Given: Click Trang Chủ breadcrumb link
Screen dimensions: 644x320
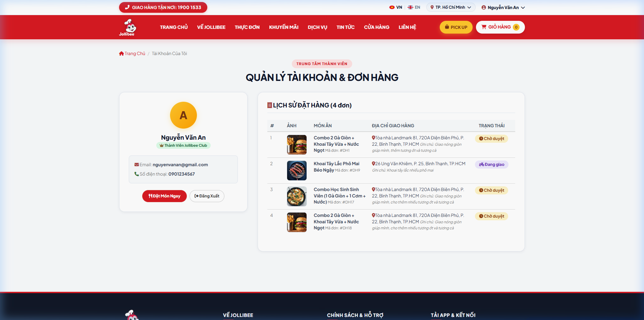Looking at the screenshot, I should click(x=132, y=54).
